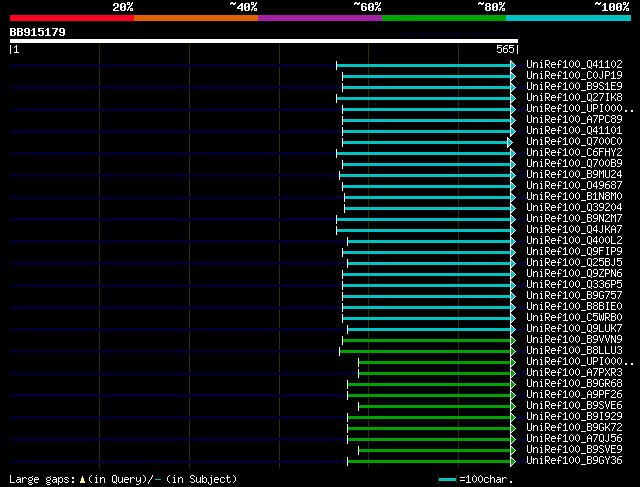Viewport: 640px width, 487px height.
Task: Click the yellow query gap marker in legend
Action: [82, 480]
